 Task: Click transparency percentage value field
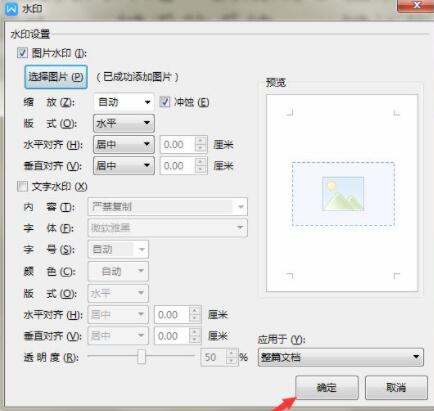click(214, 357)
